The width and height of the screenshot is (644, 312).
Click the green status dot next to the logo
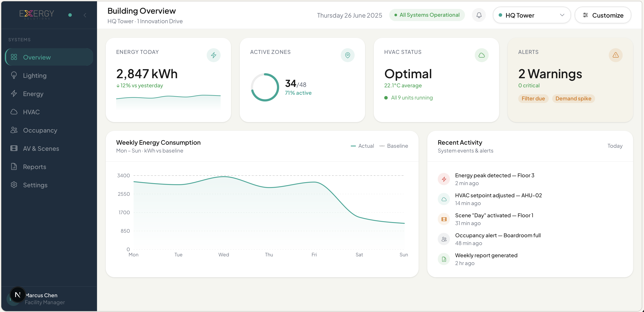(70, 15)
